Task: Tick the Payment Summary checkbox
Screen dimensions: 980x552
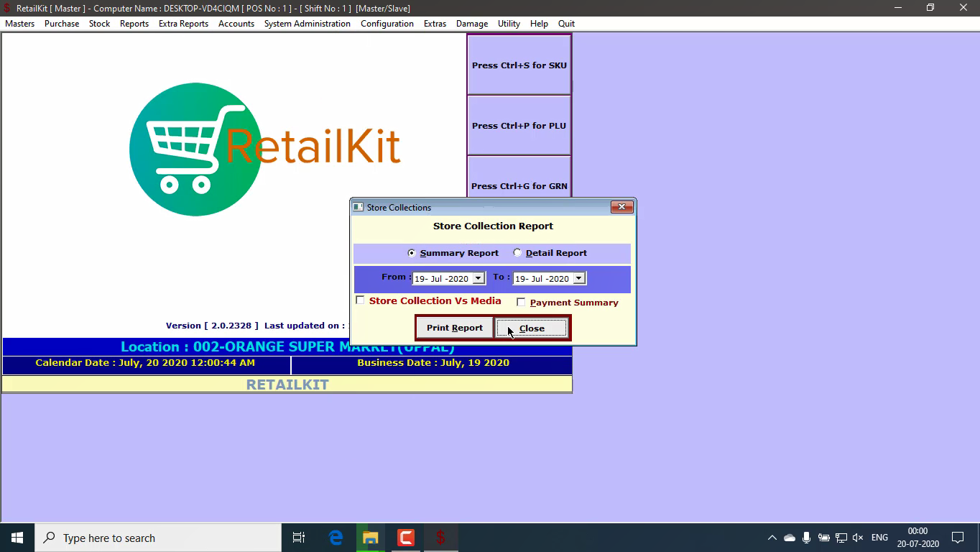Action: tap(522, 303)
